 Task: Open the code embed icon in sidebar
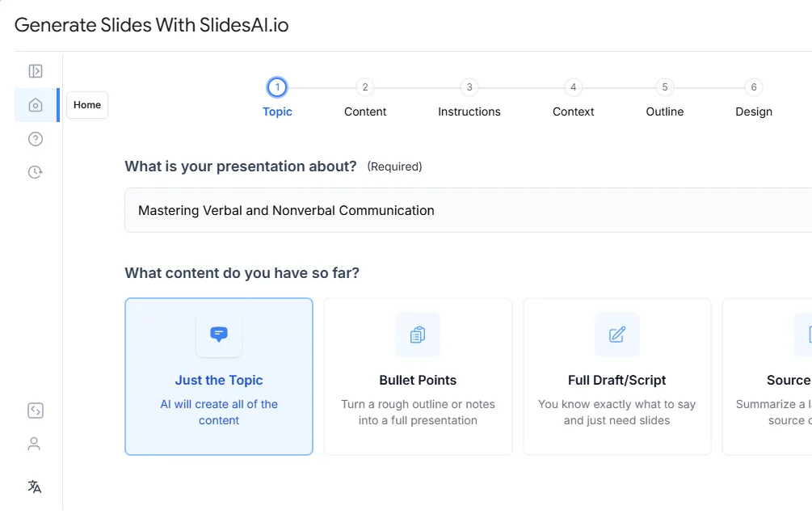click(36, 411)
